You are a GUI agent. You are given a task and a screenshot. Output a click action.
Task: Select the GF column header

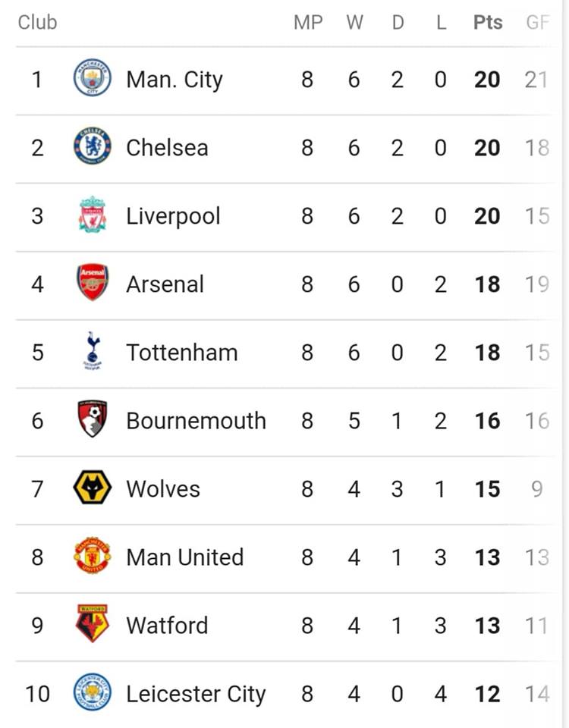537,22
